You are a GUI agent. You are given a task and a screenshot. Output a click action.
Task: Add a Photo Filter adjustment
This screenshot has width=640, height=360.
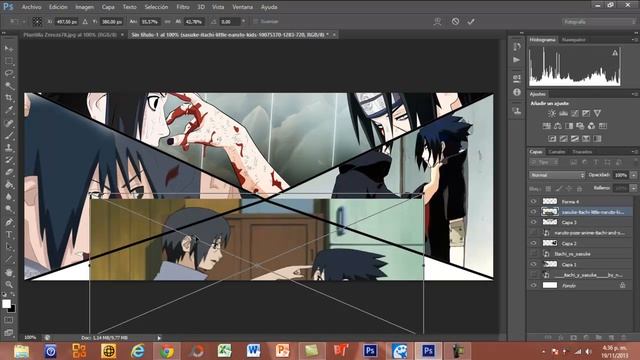pyautogui.click(x=580, y=126)
